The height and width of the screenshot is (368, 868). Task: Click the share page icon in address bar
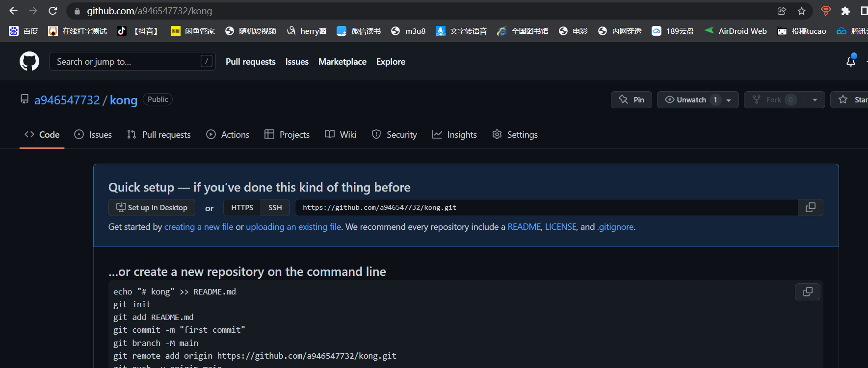(782, 11)
